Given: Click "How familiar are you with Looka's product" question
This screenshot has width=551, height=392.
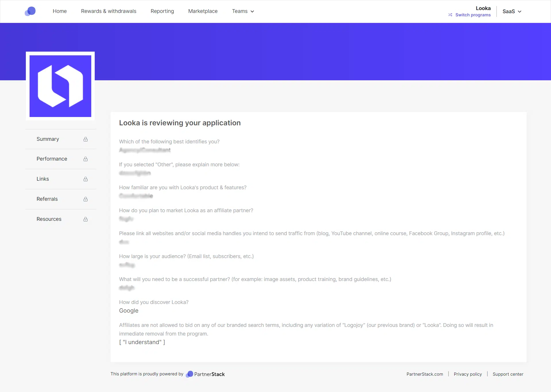Looking at the screenshot, I should click(183, 188).
